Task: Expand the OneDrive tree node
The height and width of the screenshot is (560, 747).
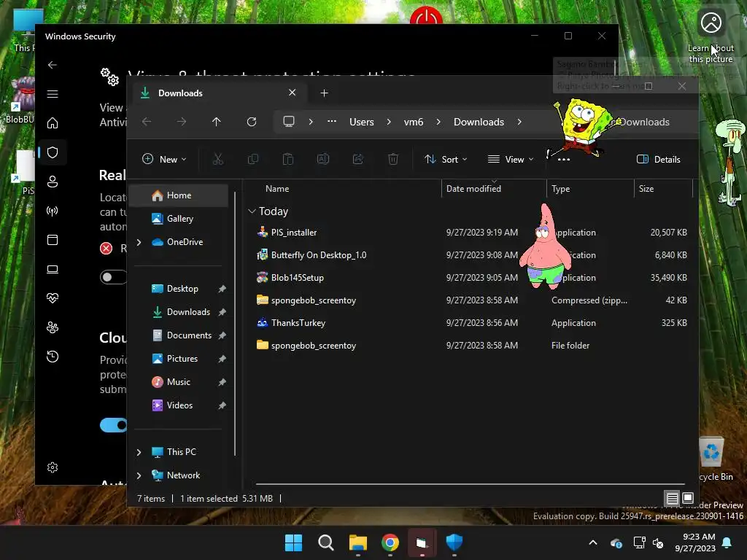Action: tap(139, 242)
